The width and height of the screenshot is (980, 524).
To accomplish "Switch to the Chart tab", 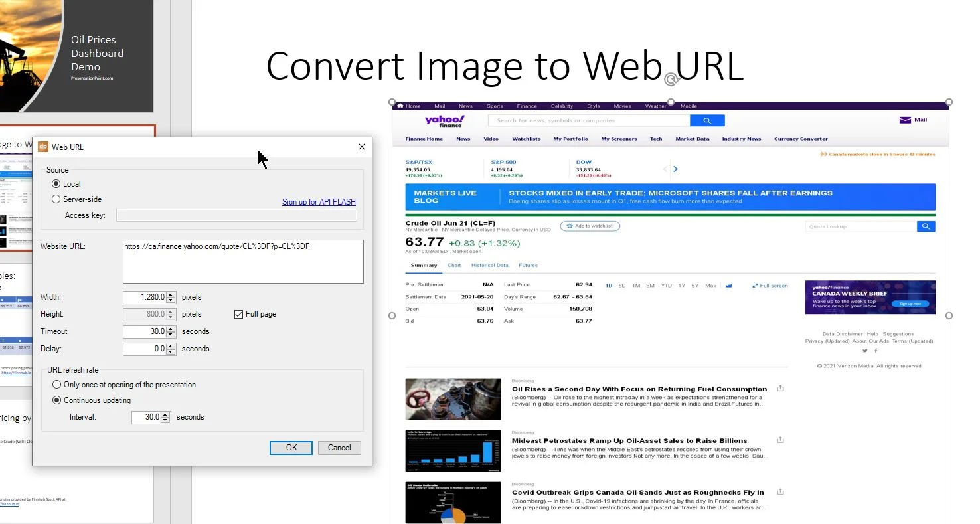I will pyautogui.click(x=454, y=266).
